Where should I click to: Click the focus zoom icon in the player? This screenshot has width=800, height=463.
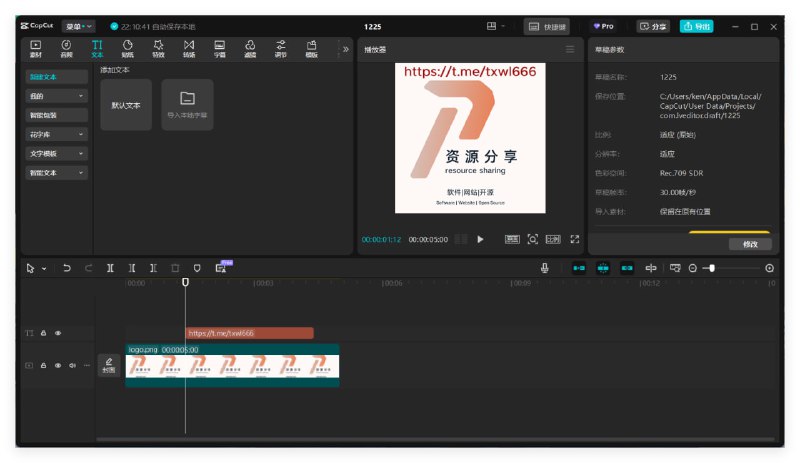pos(532,239)
